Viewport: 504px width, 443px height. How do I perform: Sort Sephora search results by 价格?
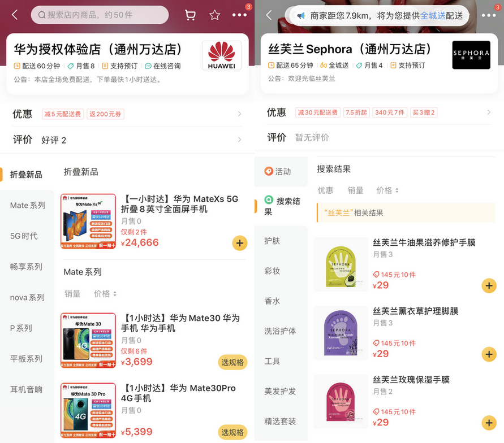coord(387,190)
